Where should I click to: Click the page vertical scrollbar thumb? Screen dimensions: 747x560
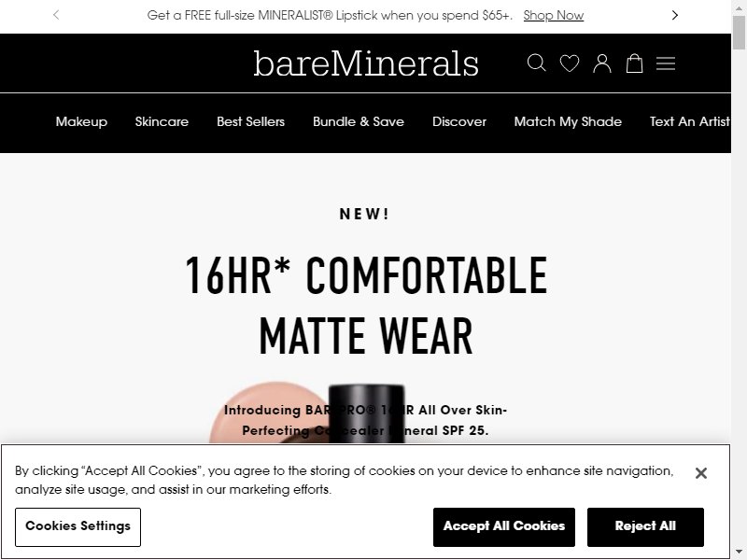tap(739, 33)
